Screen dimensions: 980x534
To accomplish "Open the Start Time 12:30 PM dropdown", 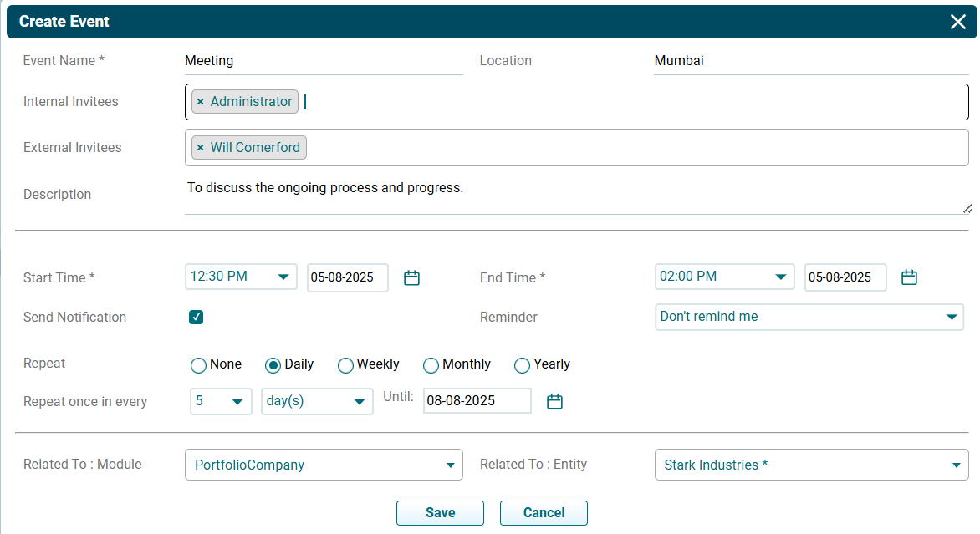I will click(241, 277).
